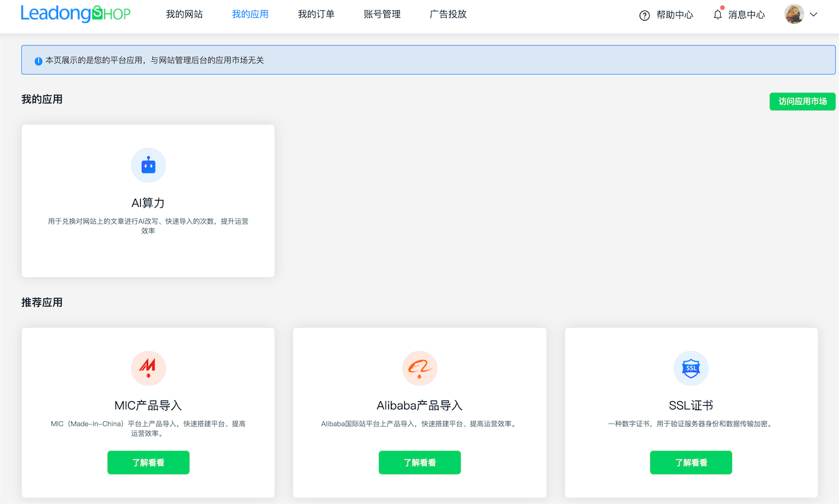Open 账号管理 in top navigation
839x504 pixels.
[x=382, y=14]
